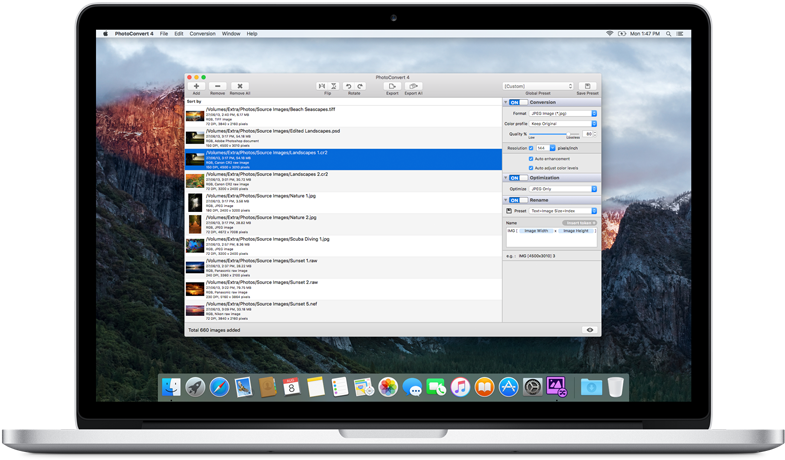Open the Downloads folder in Dock
Image resolution: width=785 pixels, height=460 pixels.
(x=591, y=387)
